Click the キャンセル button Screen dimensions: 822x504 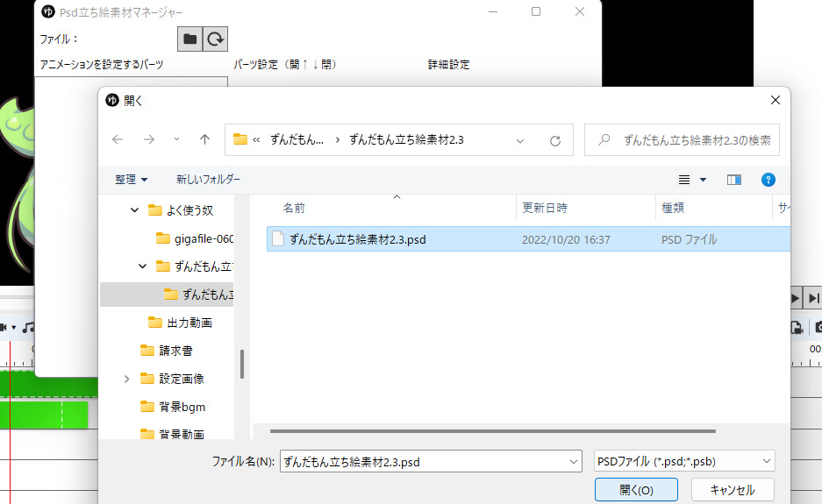point(733,490)
